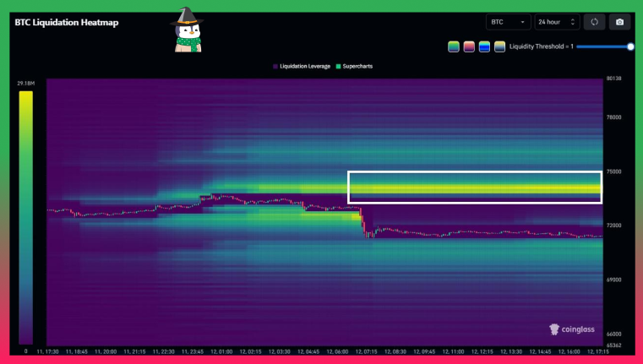Click the 72000 price axis label
Viewport: 643px width, 364px height.
[613, 225]
